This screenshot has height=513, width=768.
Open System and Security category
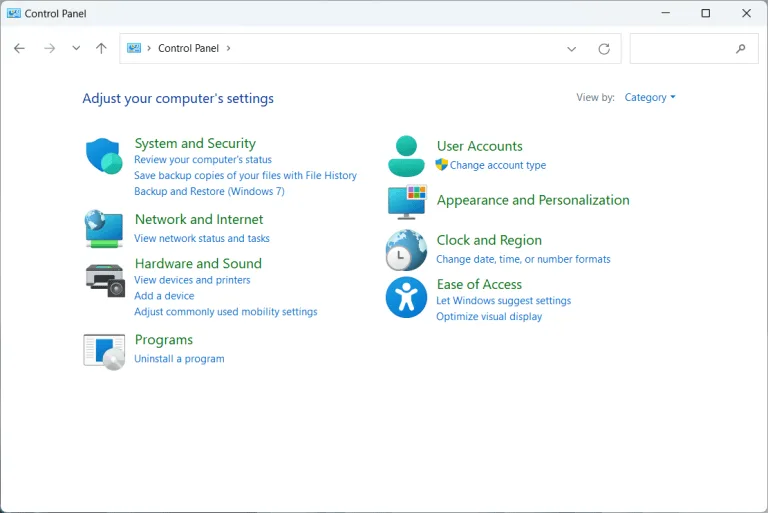point(195,143)
